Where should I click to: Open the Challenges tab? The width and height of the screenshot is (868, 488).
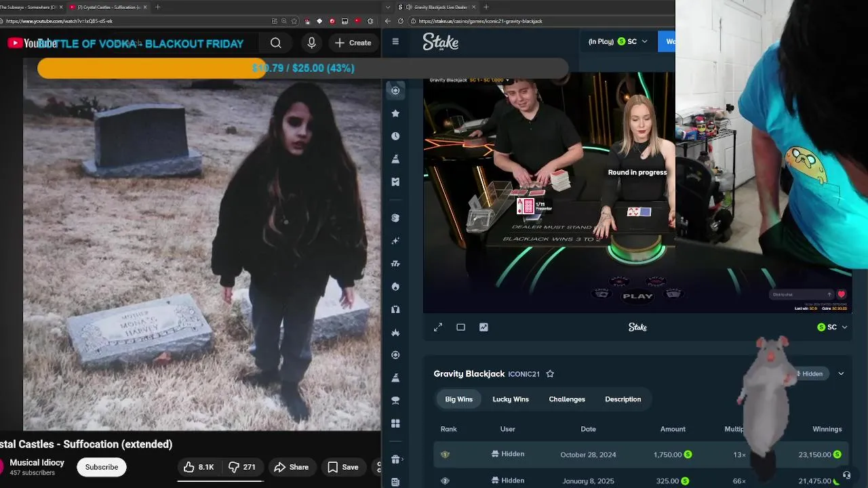coord(567,399)
